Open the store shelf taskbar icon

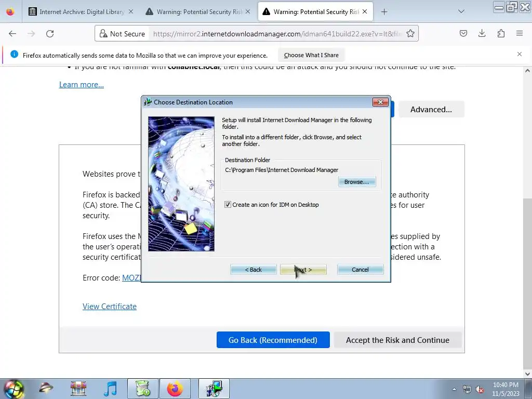click(x=78, y=389)
